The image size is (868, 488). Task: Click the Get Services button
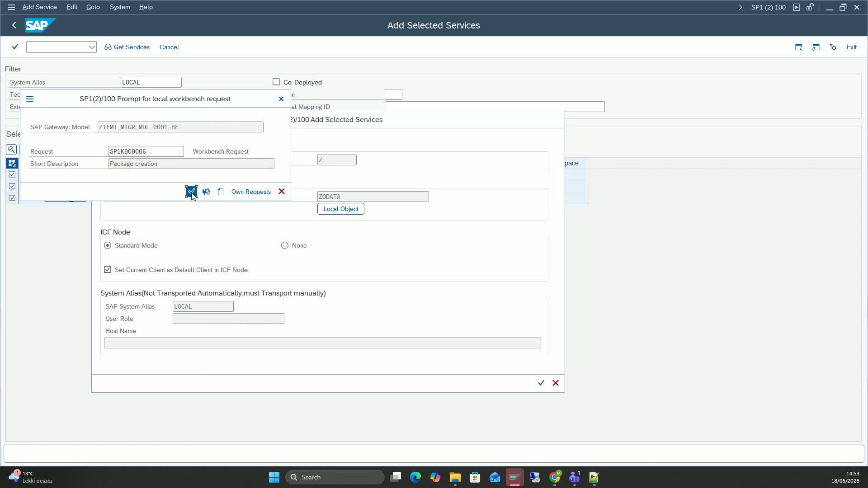(x=127, y=47)
